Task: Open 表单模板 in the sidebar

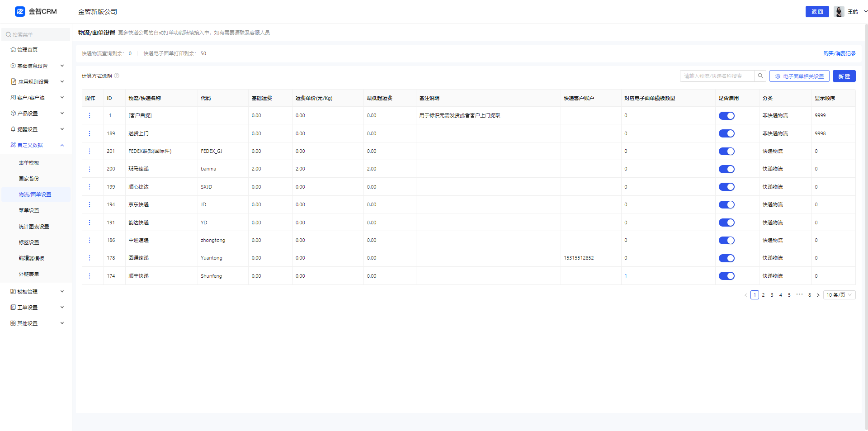Action: tap(29, 163)
